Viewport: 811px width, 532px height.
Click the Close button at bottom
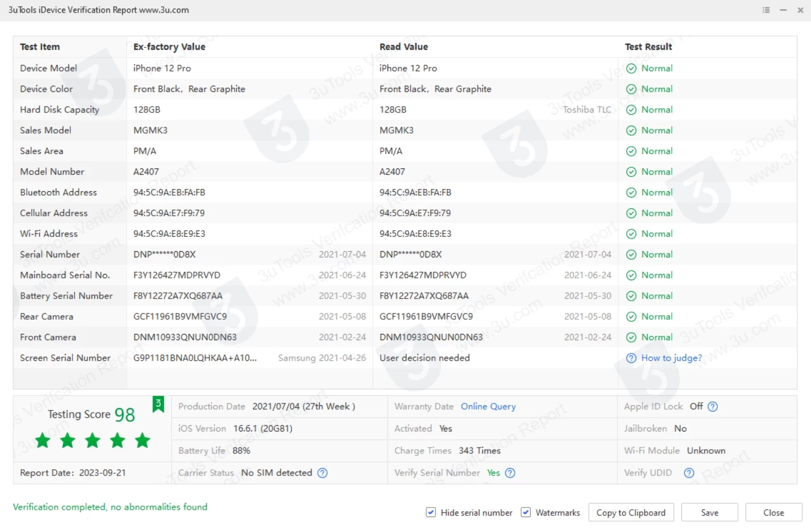[x=773, y=513]
